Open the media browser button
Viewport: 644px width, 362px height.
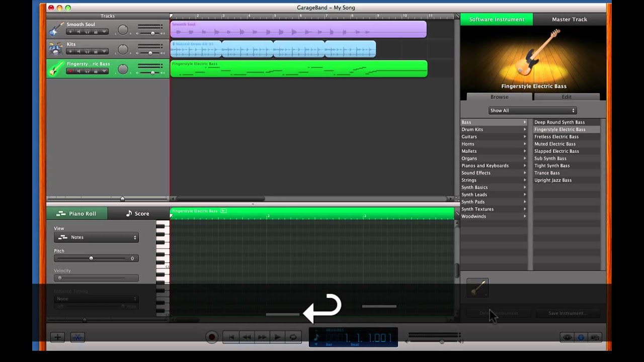pos(594,337)
